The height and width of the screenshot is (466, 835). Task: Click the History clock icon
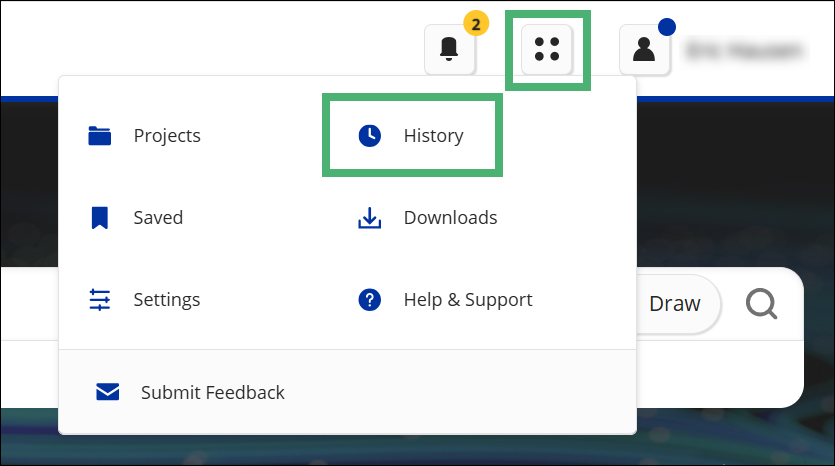[x=370, y=136]
